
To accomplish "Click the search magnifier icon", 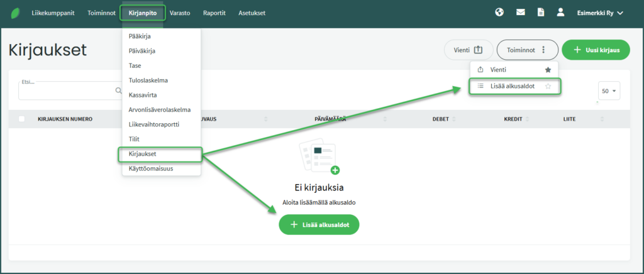I will click(118, 90).
